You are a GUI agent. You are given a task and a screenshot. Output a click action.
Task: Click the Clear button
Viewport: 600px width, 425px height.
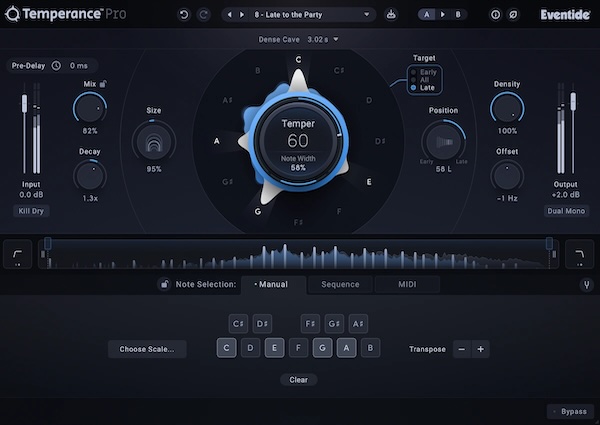point(298,380)
